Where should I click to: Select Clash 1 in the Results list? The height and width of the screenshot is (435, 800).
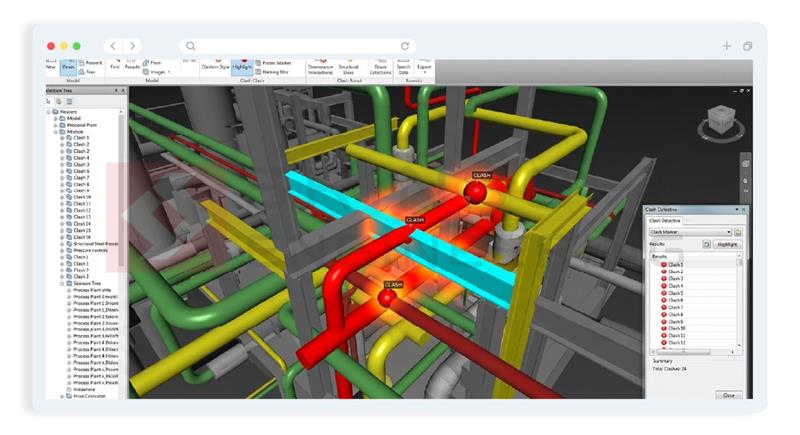click(x=676, y=264)
